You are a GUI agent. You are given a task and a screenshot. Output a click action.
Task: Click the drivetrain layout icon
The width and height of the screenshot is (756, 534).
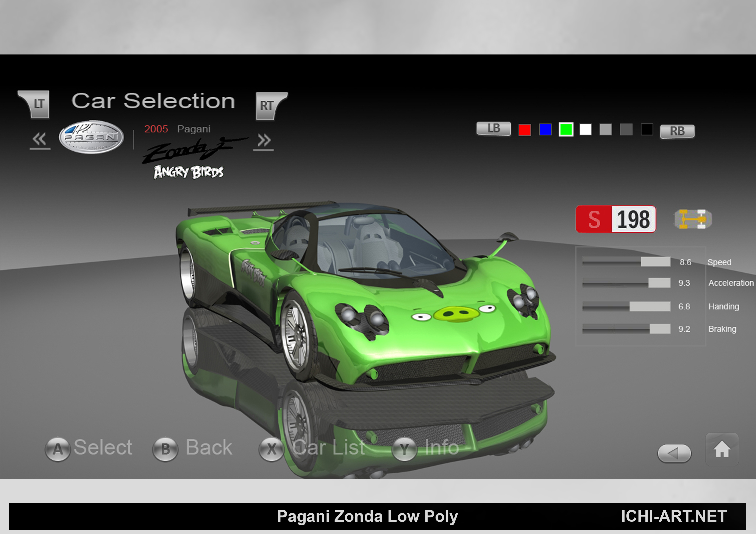coord(693,219)
